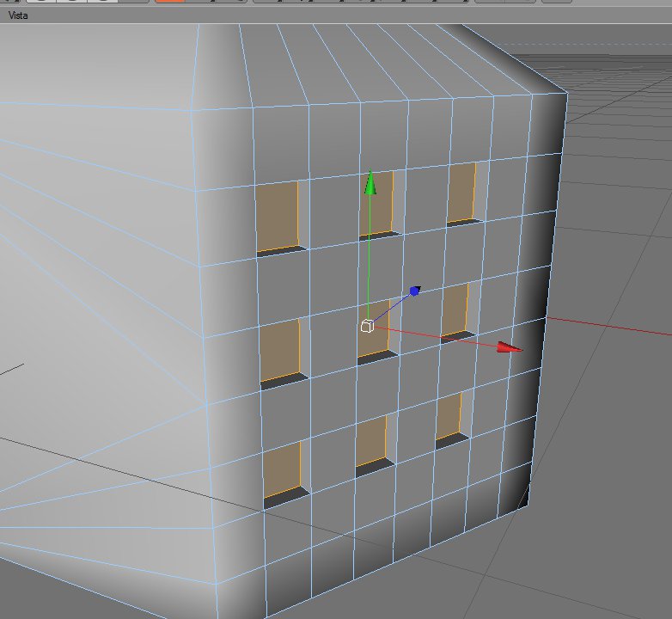Select the top-right orange window polygon
The width and height of the screenshot is (672, 619).
coord(461,193)
